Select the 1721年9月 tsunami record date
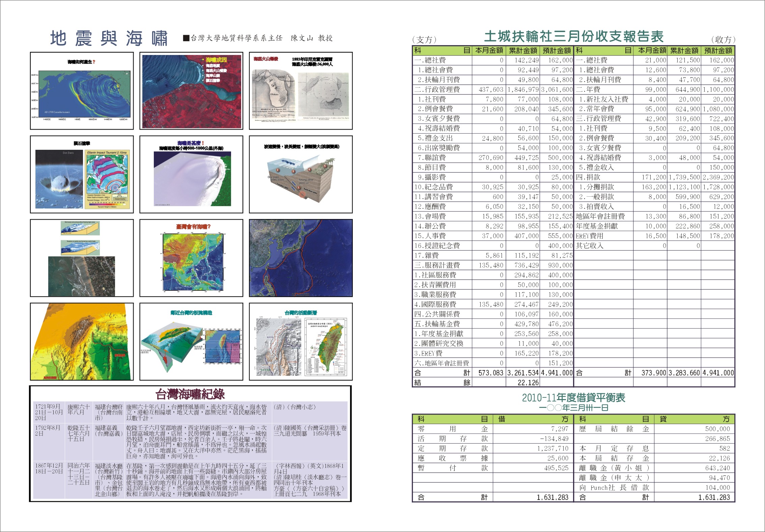Image resolution: width=765 pixels, height=532 pixels. 49,412
